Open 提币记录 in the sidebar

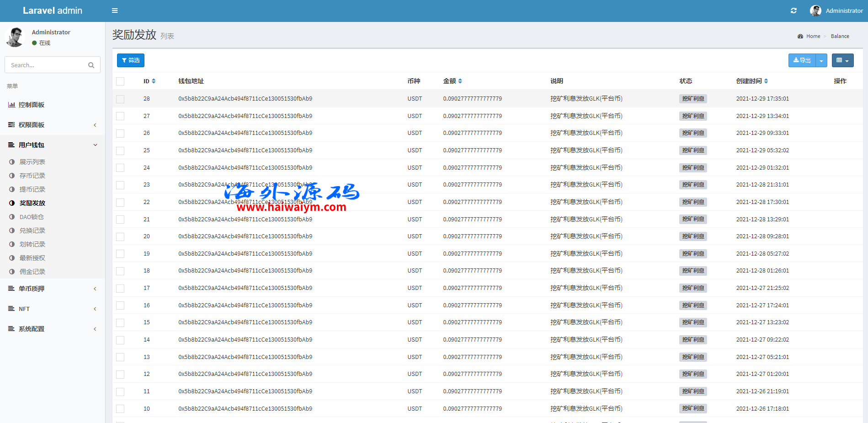point(32,189)
